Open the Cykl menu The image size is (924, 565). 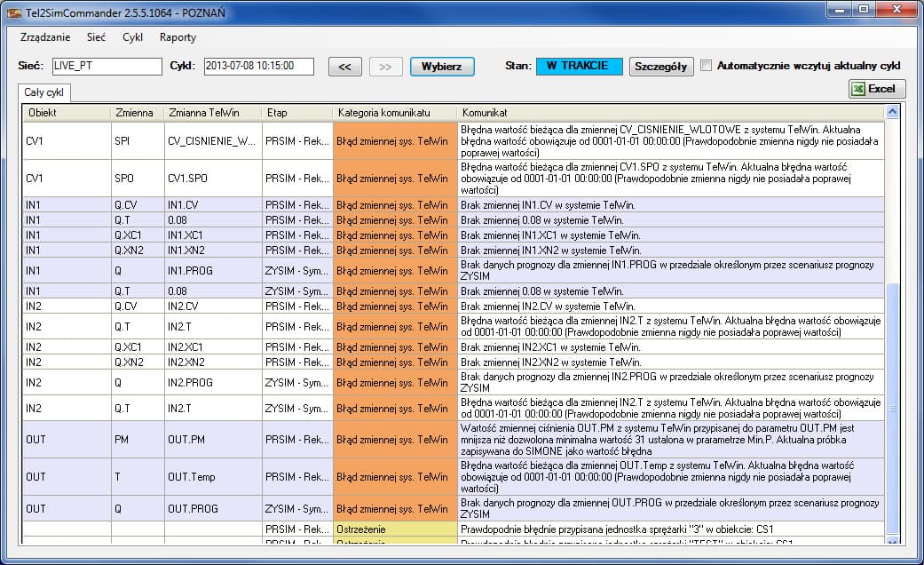pos(132,37)
